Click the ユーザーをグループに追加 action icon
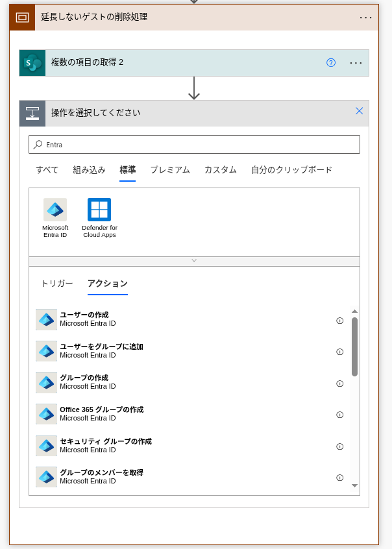This screenshot has height=549, width=392. tap(46, 351)
